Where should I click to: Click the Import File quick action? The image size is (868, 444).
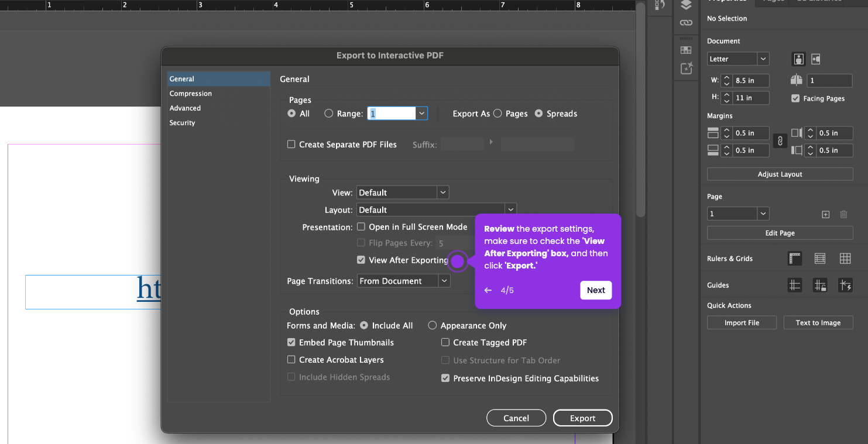(x=742, y=322)
